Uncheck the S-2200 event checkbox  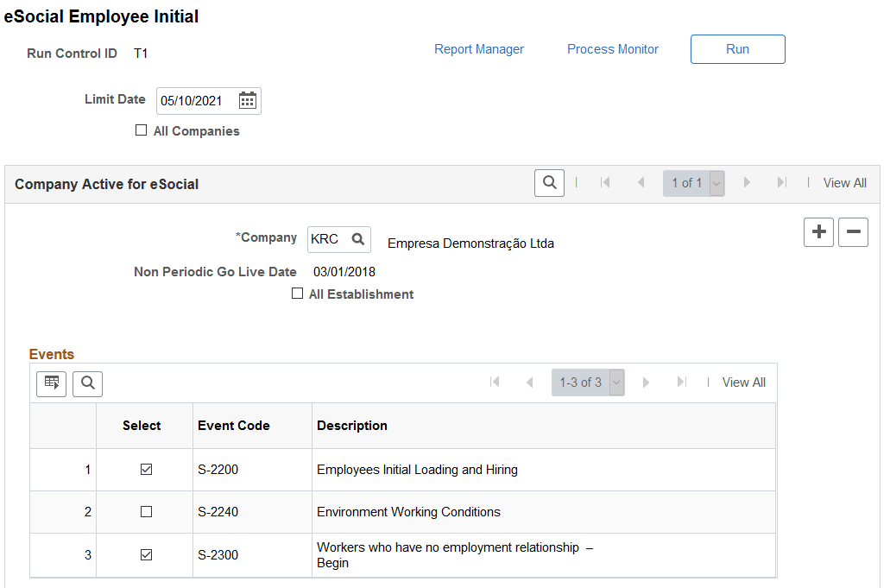(x=146, y=470)
